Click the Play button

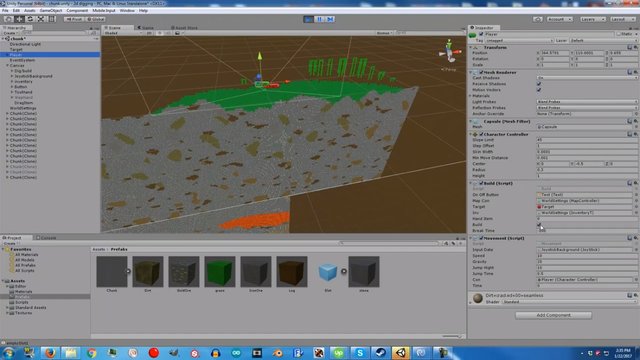[x=309, y=19]
